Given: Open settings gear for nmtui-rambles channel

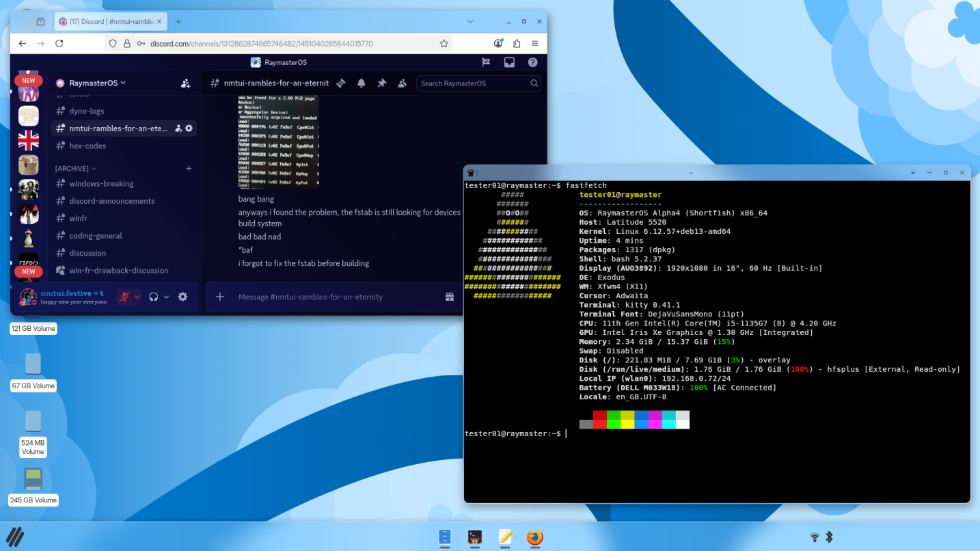Looking at the screenshot, I should pos(189,129).
